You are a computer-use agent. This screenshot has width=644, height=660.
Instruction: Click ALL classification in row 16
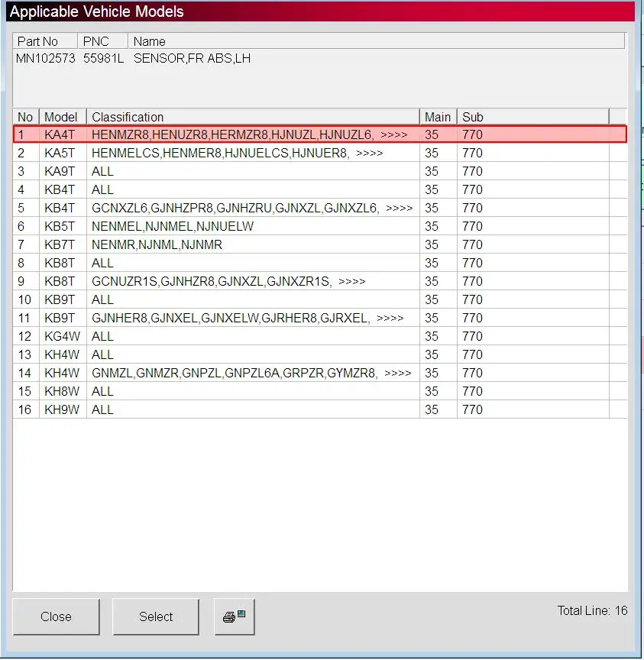(102, 409)
